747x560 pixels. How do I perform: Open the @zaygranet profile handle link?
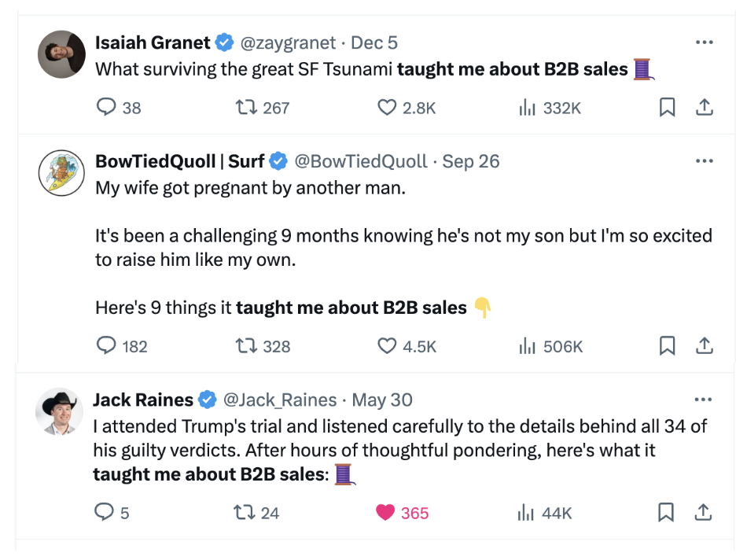[x=289, y=42]
